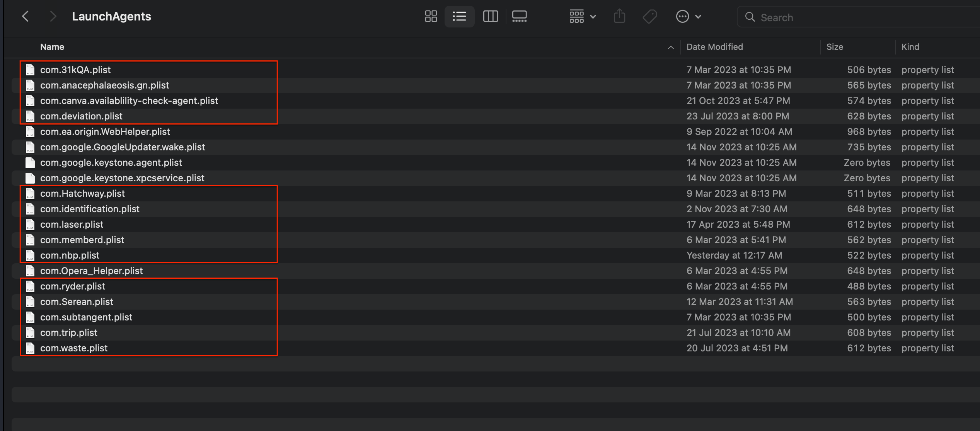
Task: Select com.google.keystone.agent.plist blank file icon
Action: click(x=30, y=162)
